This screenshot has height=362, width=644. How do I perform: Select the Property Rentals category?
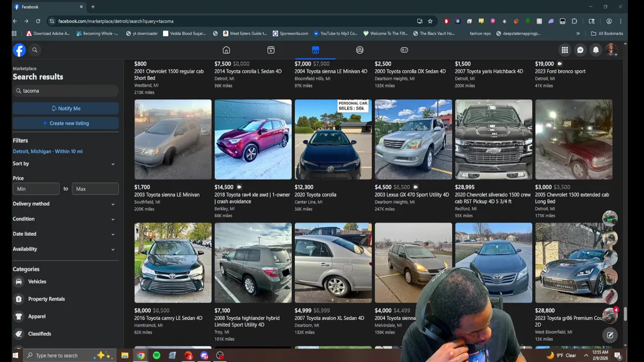pos(65,299)
